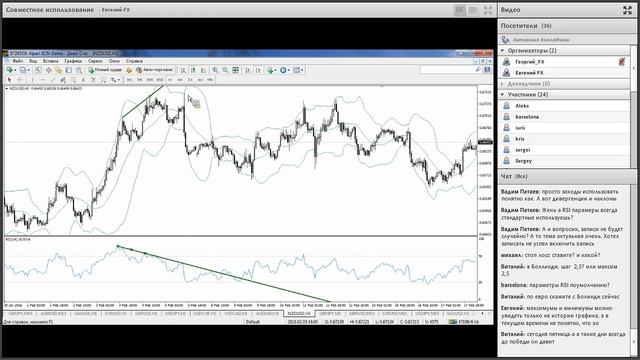The width and height of the screenshot is (640, 360).
Task: Click the Чат panel header
Action: pyautogui.click(x=567, y=176)
